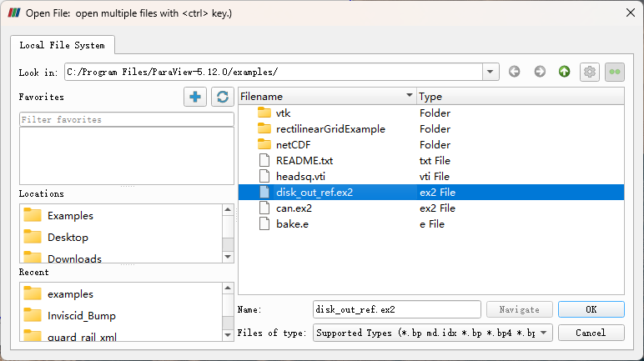
Task: Select the Local File System tab
Action: pos(63,45)
